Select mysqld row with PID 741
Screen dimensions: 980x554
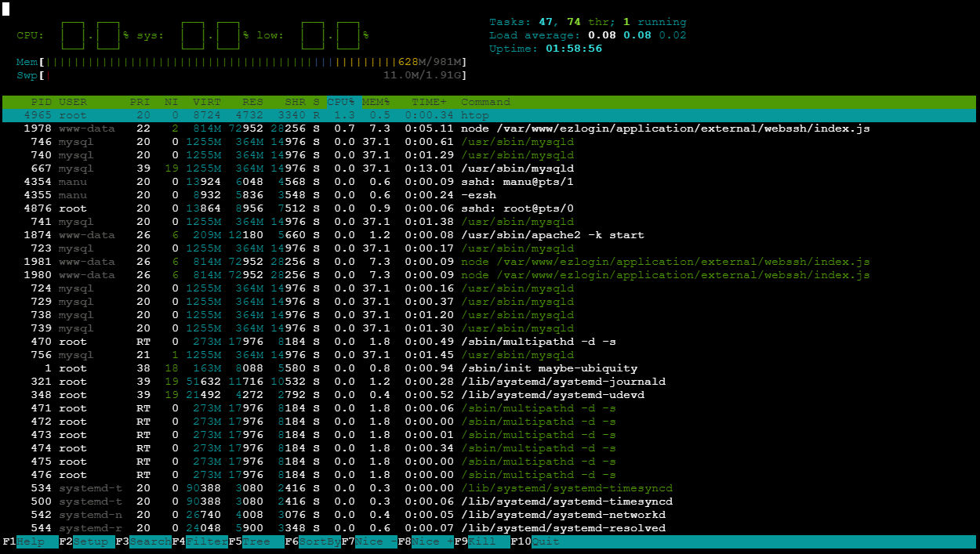coord(489,222)
